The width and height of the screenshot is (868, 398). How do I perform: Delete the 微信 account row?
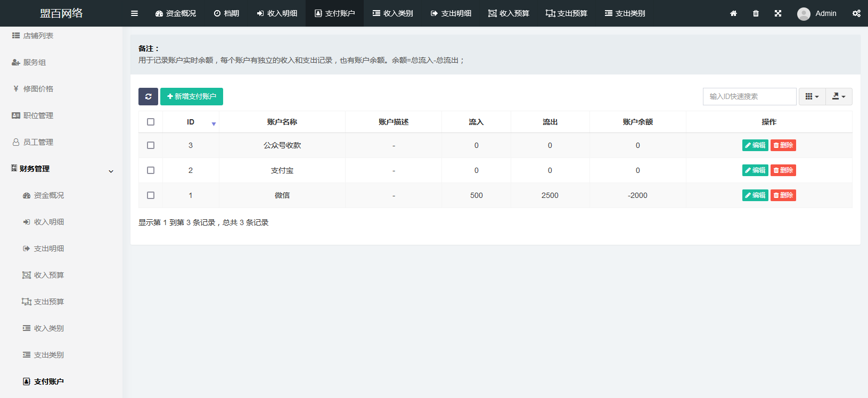point(783,195)
